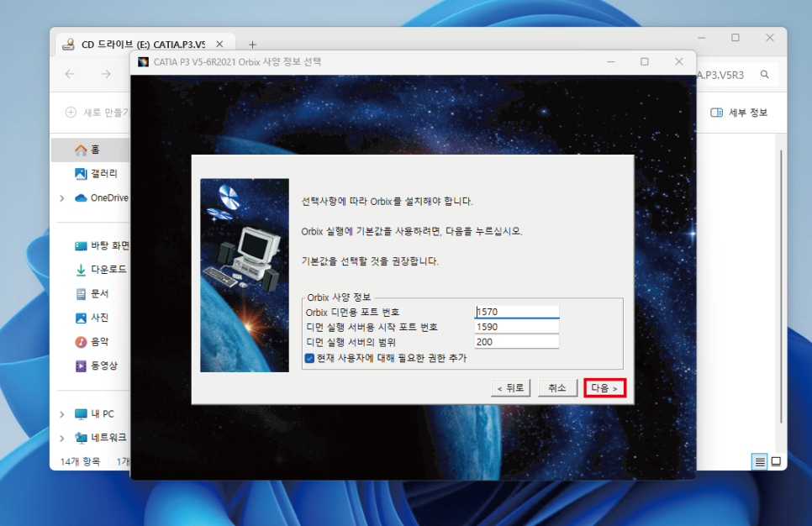Open 사진 in Explorer sidebar

(x=92, y=318)
